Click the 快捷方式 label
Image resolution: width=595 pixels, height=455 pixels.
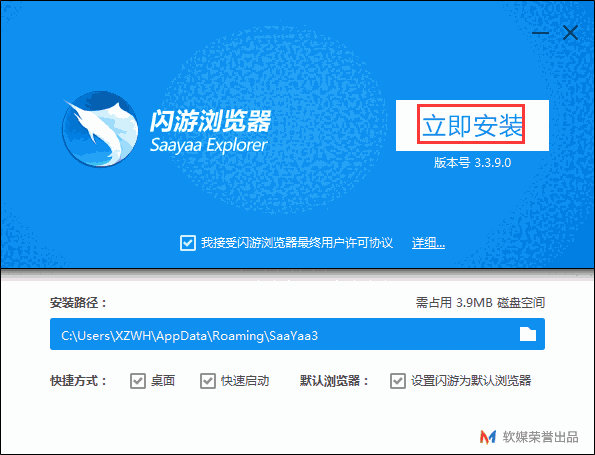pos(78,381)
